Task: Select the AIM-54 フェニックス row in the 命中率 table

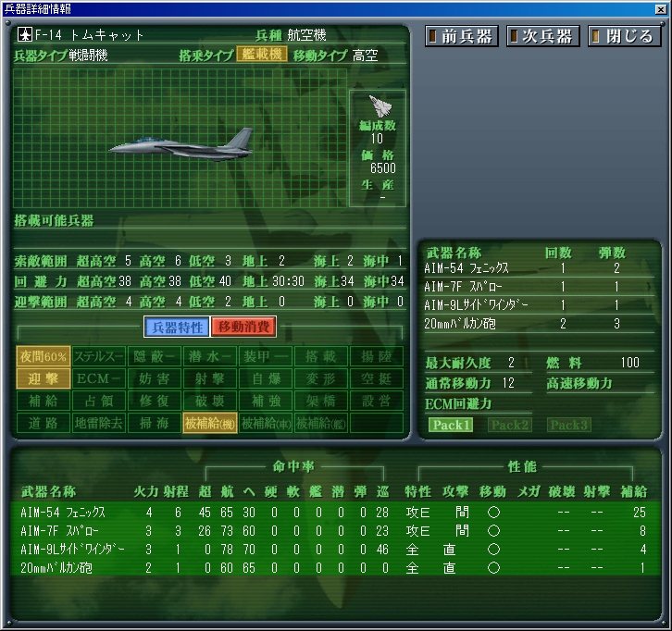Action: coord(336,512)
